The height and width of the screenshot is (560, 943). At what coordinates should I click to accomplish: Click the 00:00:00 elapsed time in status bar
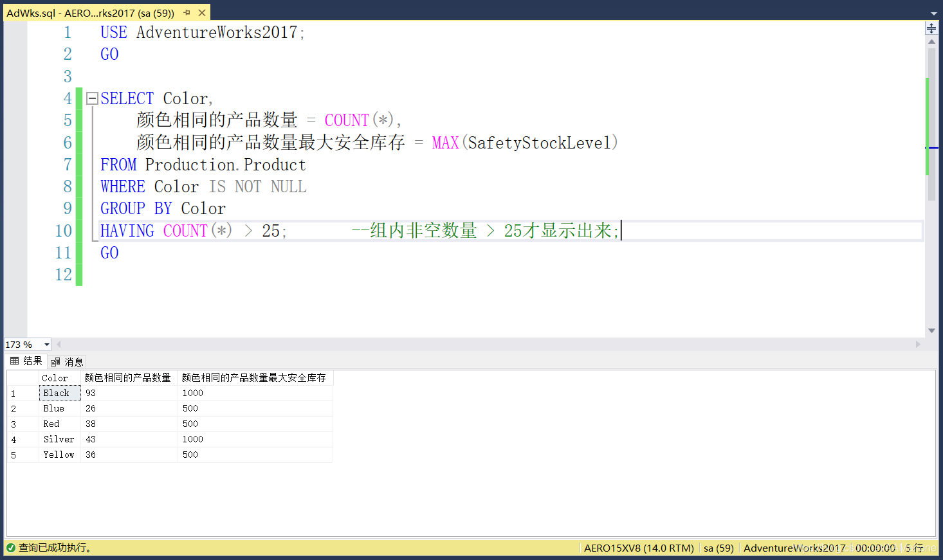[x=875, y=548]
